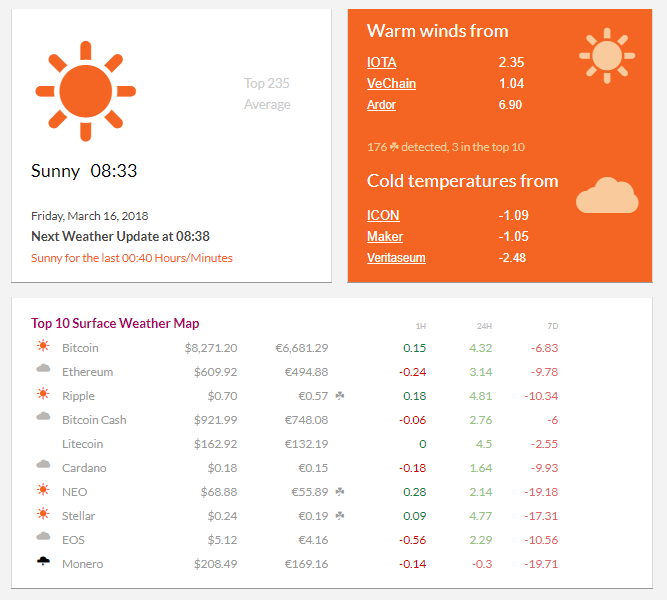Click the 08:33 time display
The height and width of the screenshot is (600, 667).
114,171
